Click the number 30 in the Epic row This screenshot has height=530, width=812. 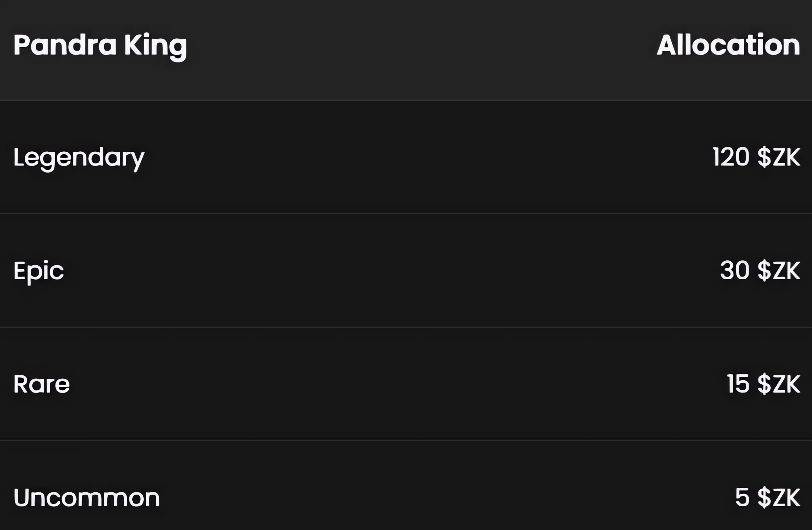click(x=735, y=271)
